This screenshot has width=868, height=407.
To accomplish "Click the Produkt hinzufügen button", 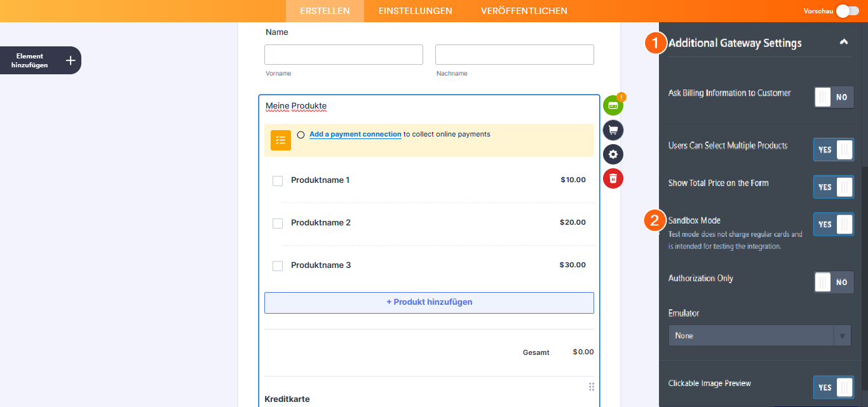I will [x=428, y=302].
